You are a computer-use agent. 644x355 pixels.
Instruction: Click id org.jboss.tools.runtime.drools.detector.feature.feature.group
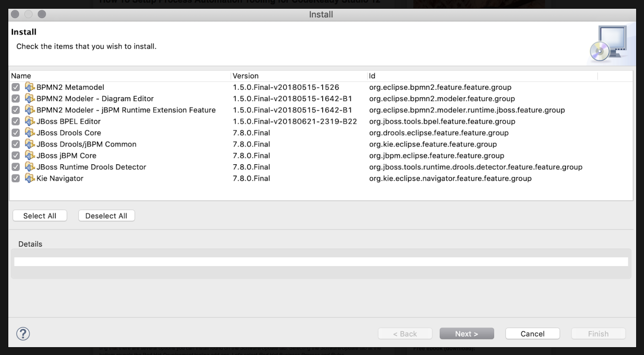pyautogui.click(x=476, y=166)
